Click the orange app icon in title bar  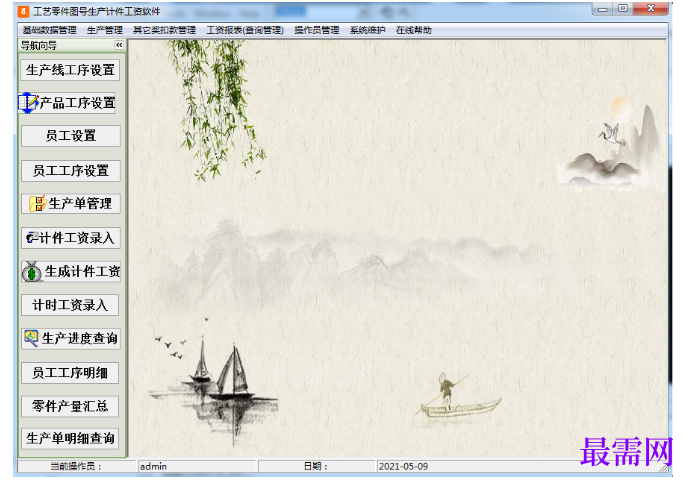23,11
